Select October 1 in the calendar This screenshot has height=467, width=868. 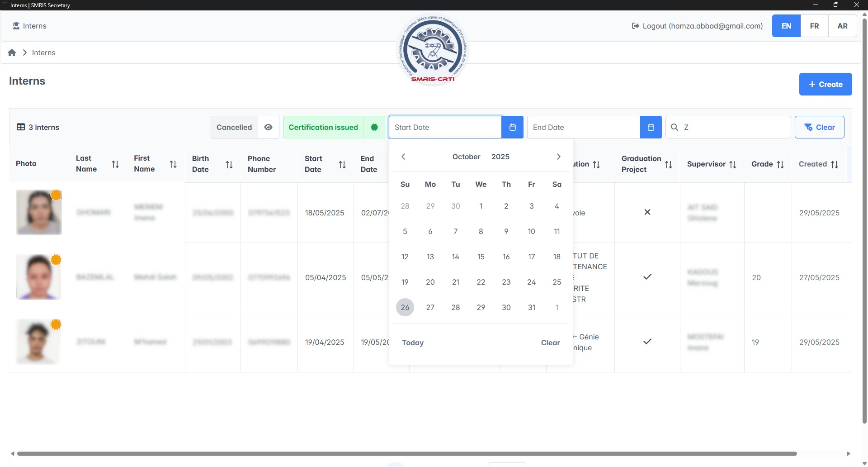point(481,206)
